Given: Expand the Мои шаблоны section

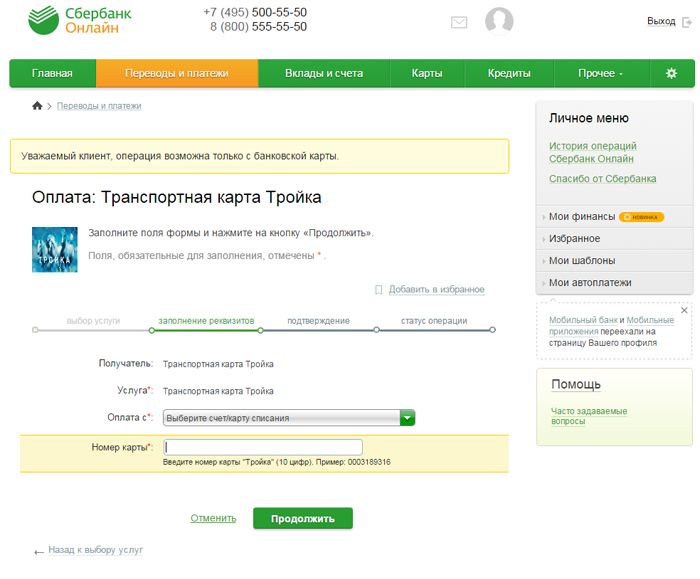Looking at the screenshot, I should pos(582,261).
